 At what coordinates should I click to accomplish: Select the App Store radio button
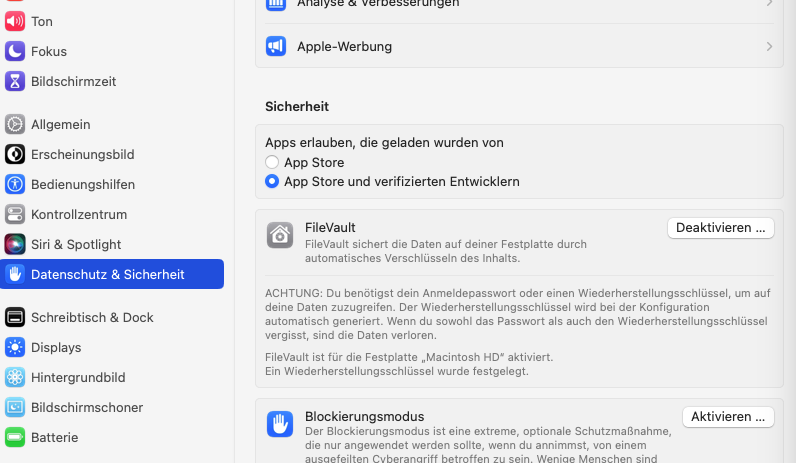pyautogui.click(x=272, y=163)
